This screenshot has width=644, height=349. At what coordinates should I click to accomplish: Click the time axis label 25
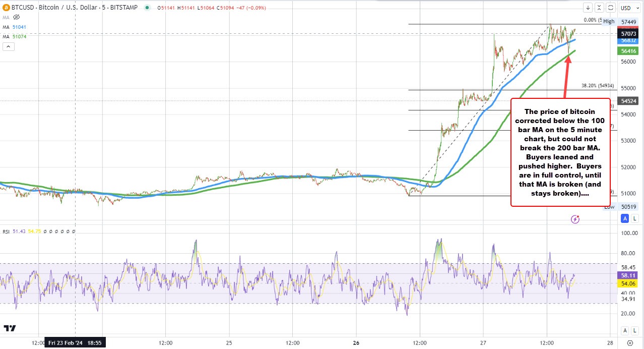229,343
